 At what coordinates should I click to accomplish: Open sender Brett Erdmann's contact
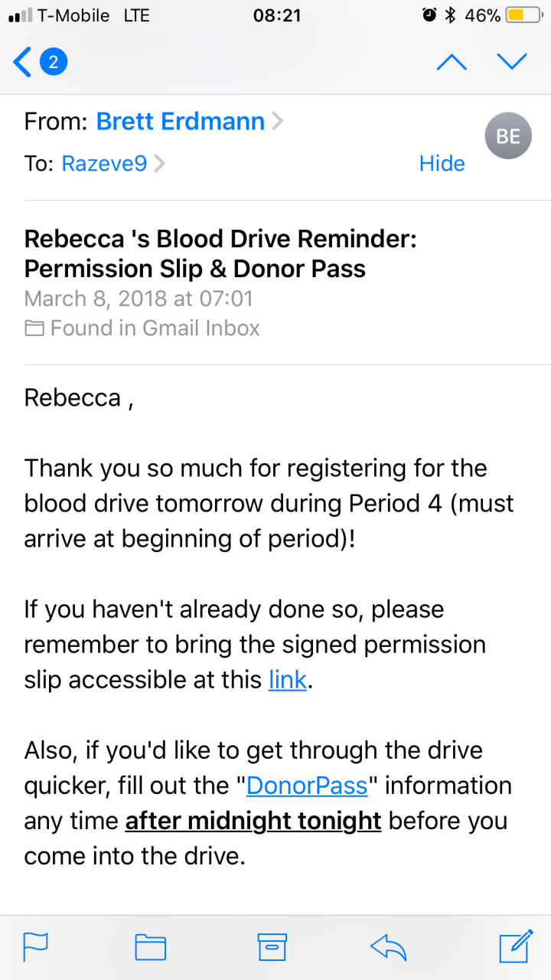click(181, 121)
